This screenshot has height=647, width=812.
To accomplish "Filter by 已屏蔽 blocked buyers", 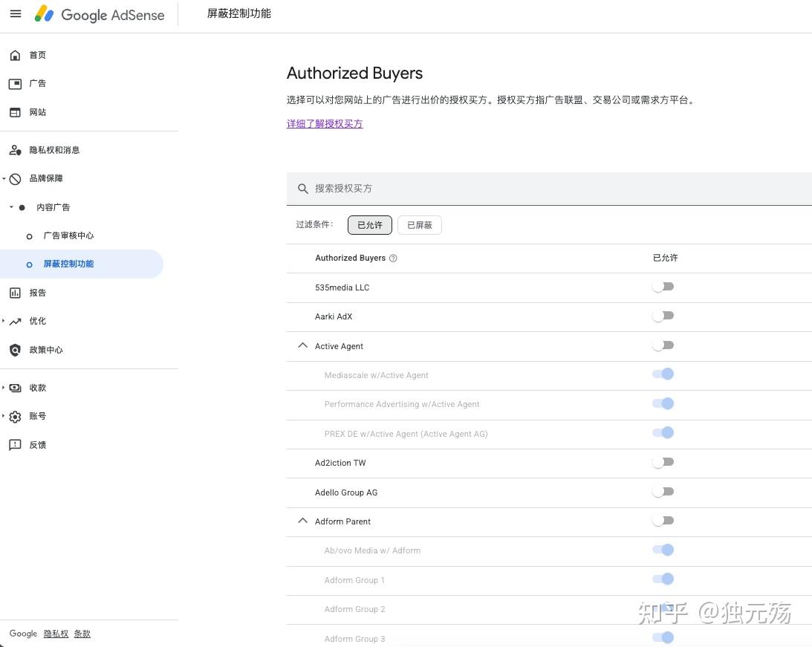I will coord(420,225).
